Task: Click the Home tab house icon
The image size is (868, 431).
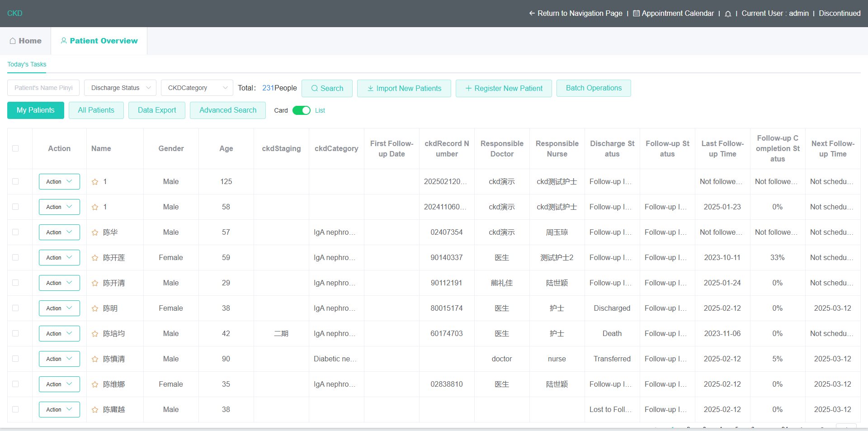Action: tap(13, 41)
